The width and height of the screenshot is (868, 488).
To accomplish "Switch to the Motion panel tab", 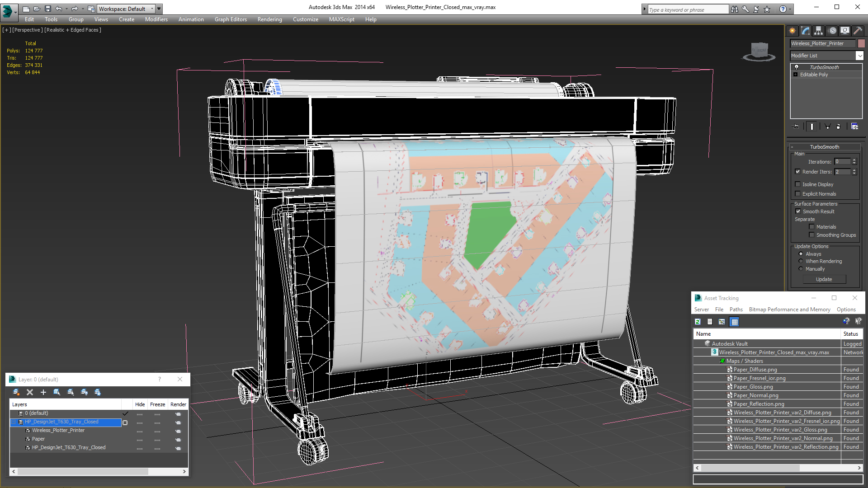I will 832,31.
